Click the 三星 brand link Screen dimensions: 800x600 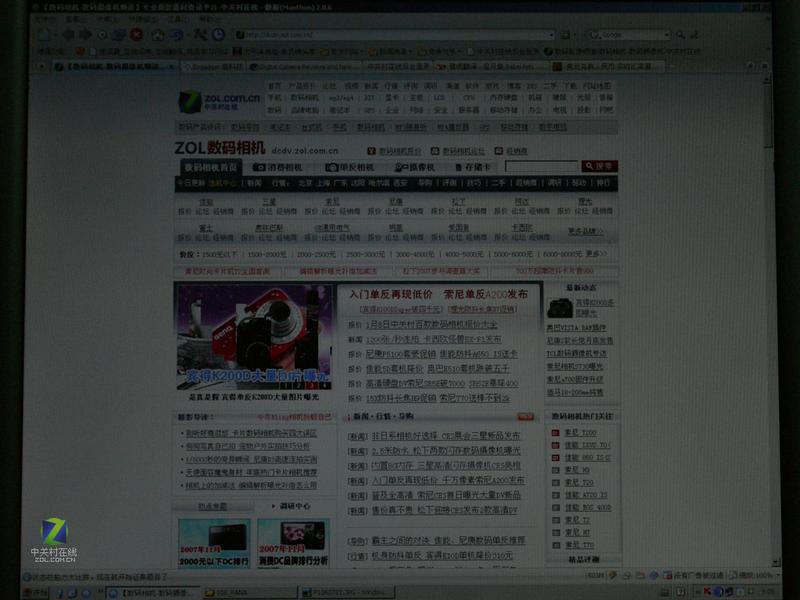(x=269, y=202)
